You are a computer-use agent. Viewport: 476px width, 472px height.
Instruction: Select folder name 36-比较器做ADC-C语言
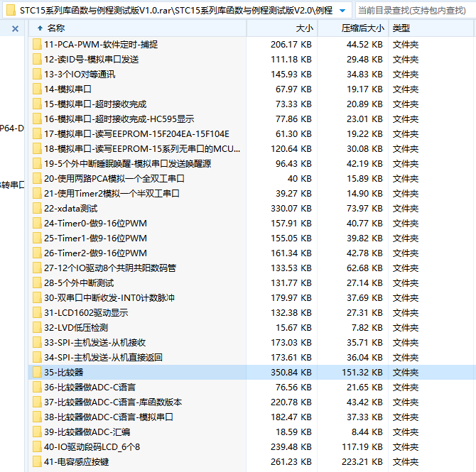pyautogui.click(x=90, y=388)
